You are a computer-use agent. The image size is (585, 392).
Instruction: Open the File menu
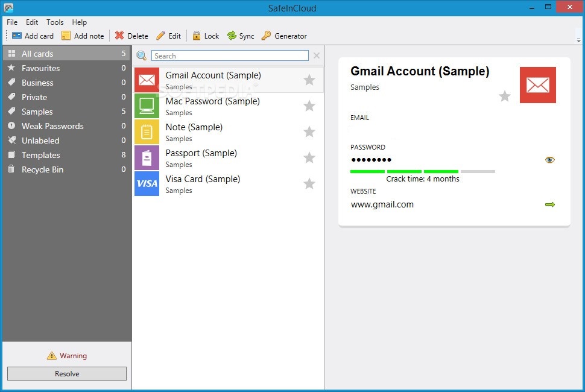(x=12, y=22)
